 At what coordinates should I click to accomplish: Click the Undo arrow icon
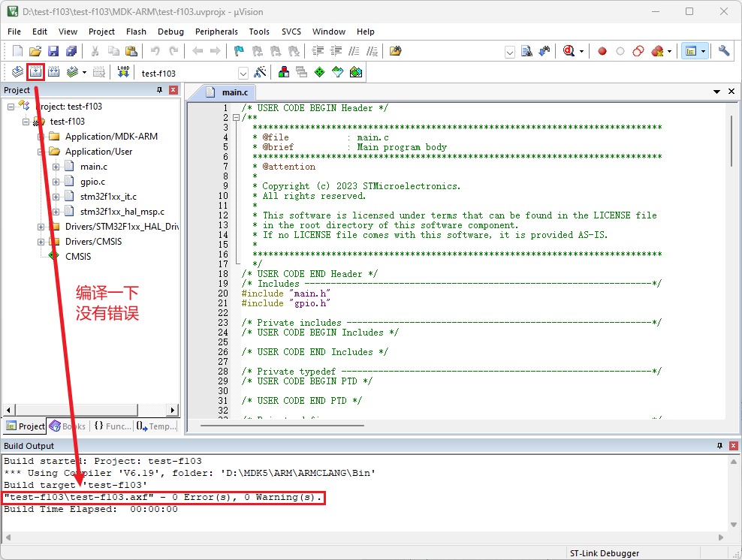(x=155, y=51)
